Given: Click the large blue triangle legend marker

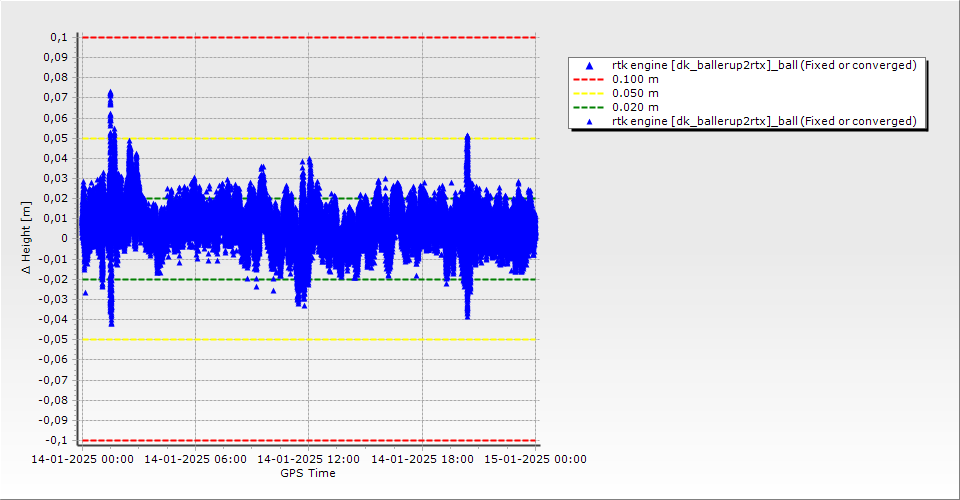Looking at the screenshot, I should (x=589, y=65).
